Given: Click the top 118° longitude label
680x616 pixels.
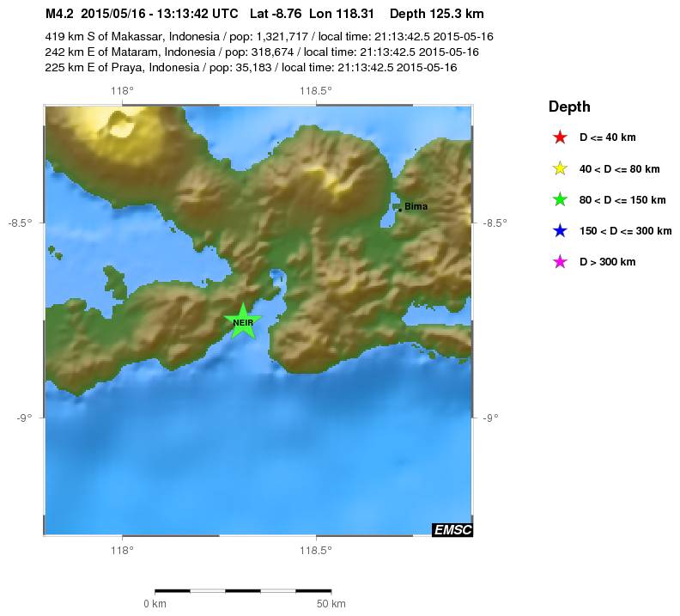Looking at the screenshot, I should click(x=122, y=91).
